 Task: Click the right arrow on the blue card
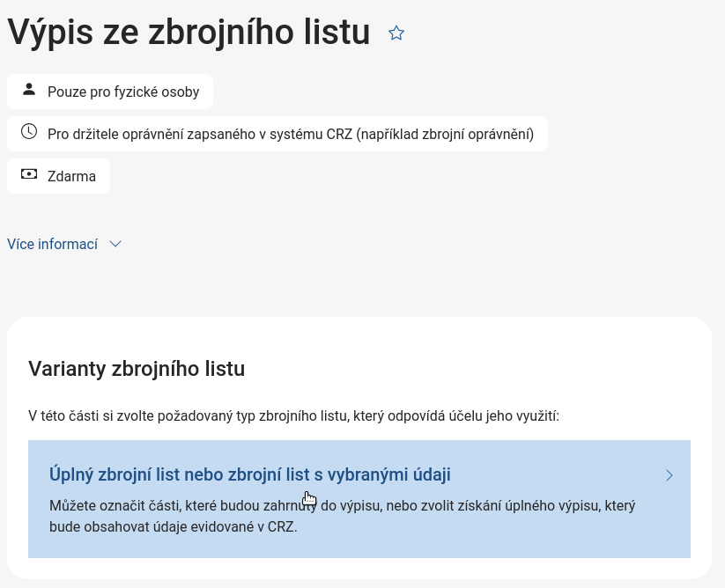tap(670, 475)
